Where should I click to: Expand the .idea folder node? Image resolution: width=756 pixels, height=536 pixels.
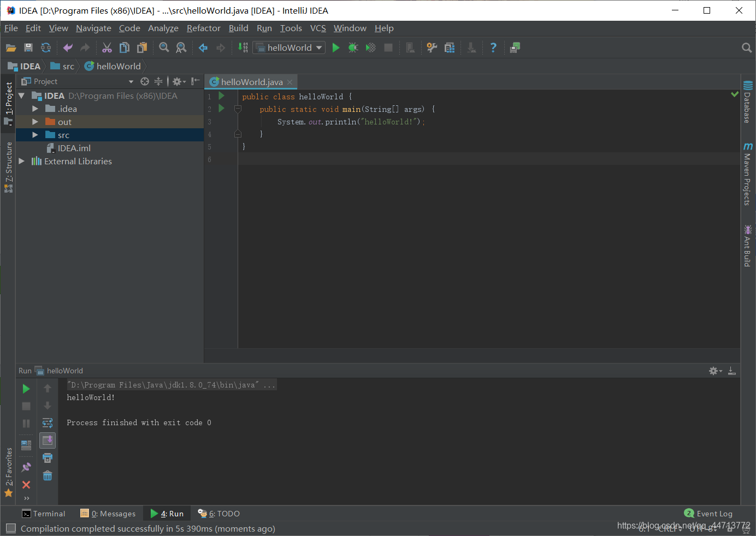pyautogui.click(x=35, y=109)
